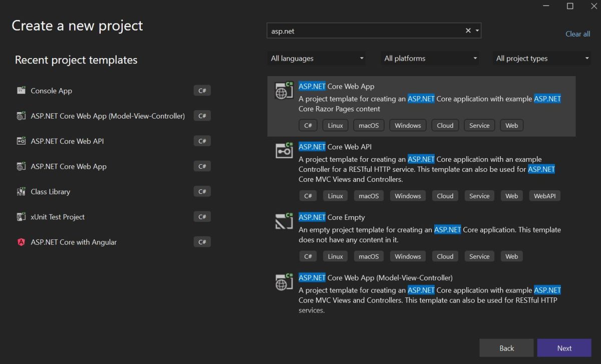Click the ASP.NET Core Web API recent icon

[x=21, y=141]
